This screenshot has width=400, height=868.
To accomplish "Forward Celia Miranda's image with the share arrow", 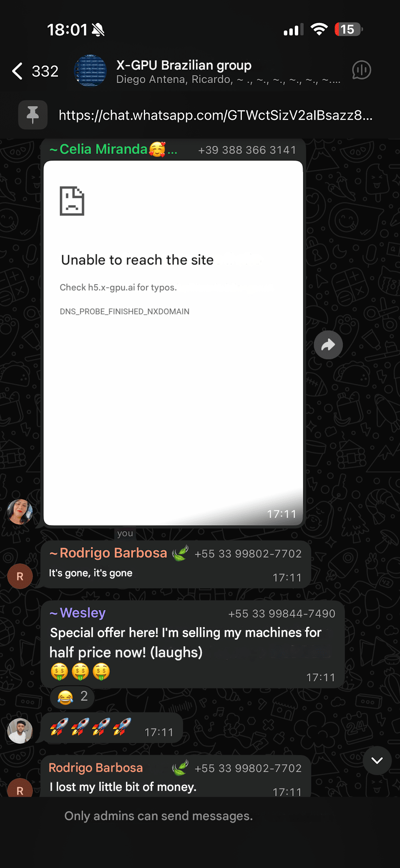I will point(328,345).
